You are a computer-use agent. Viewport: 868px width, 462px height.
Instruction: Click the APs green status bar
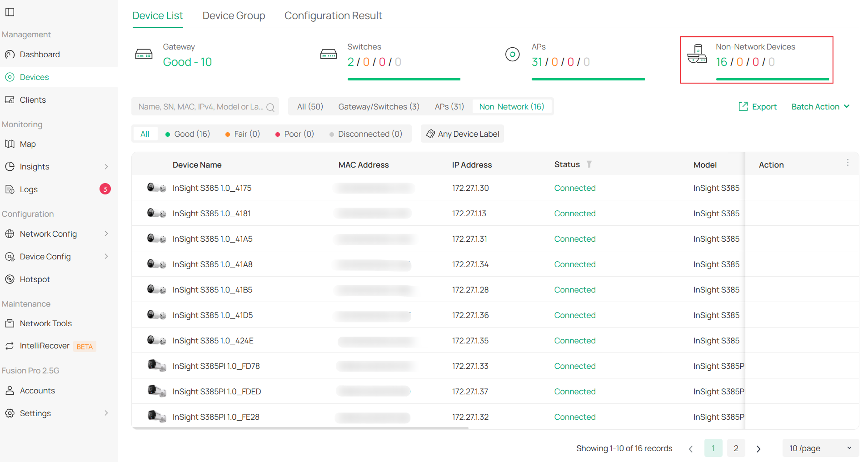coord(588,79)
